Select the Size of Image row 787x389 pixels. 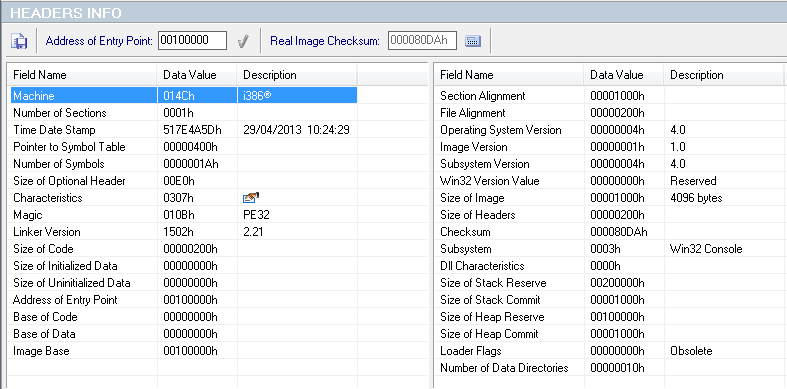pyautogui.click(x=610, y=198)
